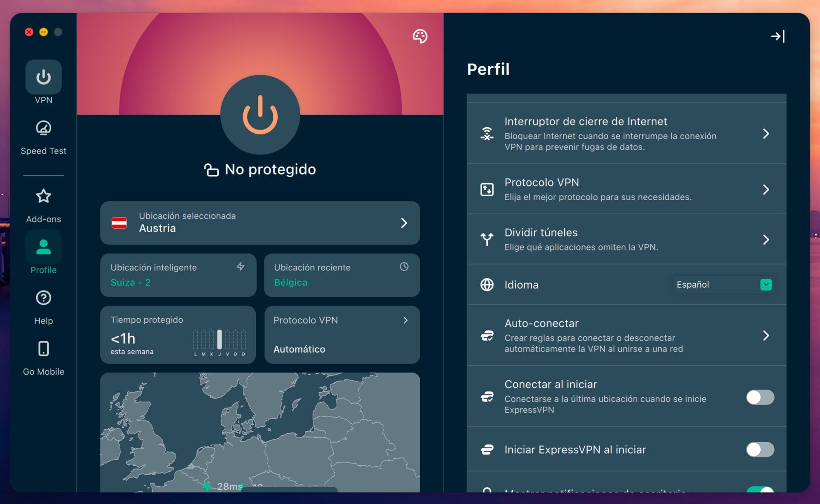Click the Iniciar ExpressVPN al iniciar icon
Screen dimensions: 820x504
tap(487, 449)
